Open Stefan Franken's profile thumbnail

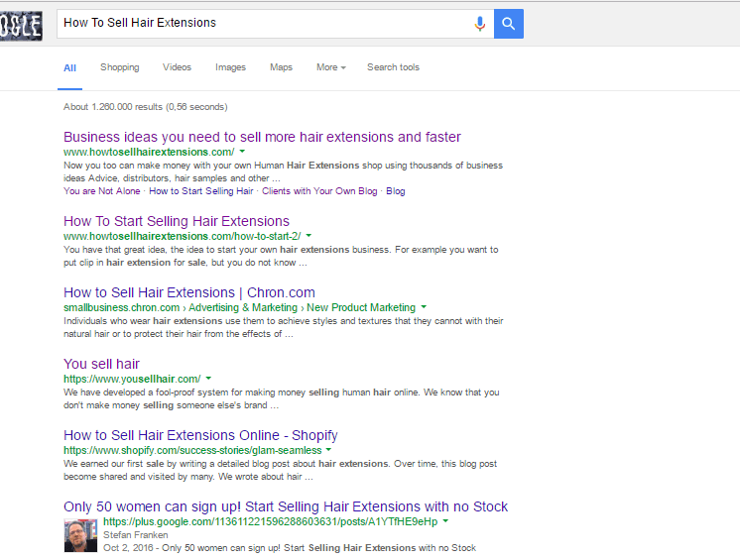[80, 535]
